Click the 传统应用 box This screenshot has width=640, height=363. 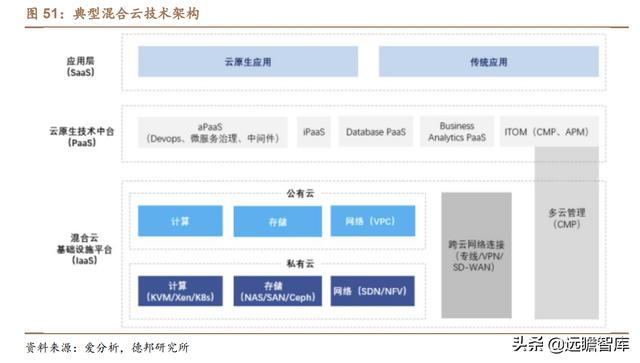tap(489, 62)
